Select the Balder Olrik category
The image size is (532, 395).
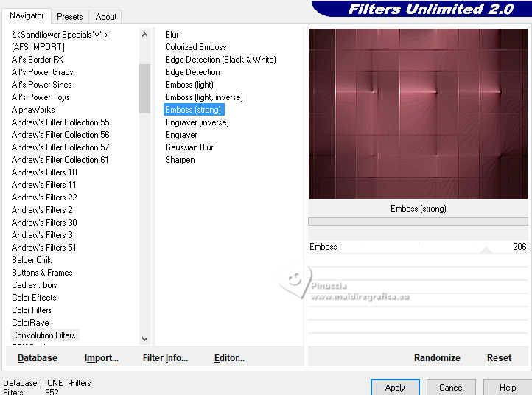click(x=32, y=260)
